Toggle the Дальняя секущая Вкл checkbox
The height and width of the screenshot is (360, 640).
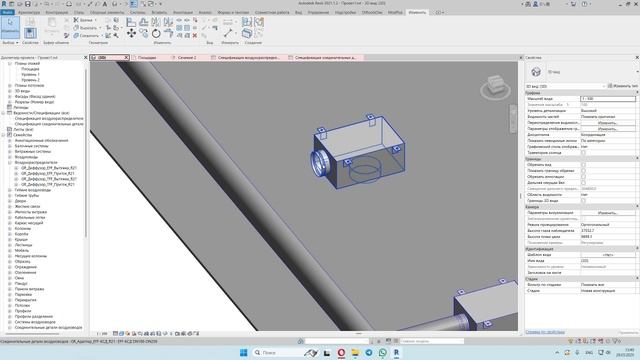pos(583,182)
